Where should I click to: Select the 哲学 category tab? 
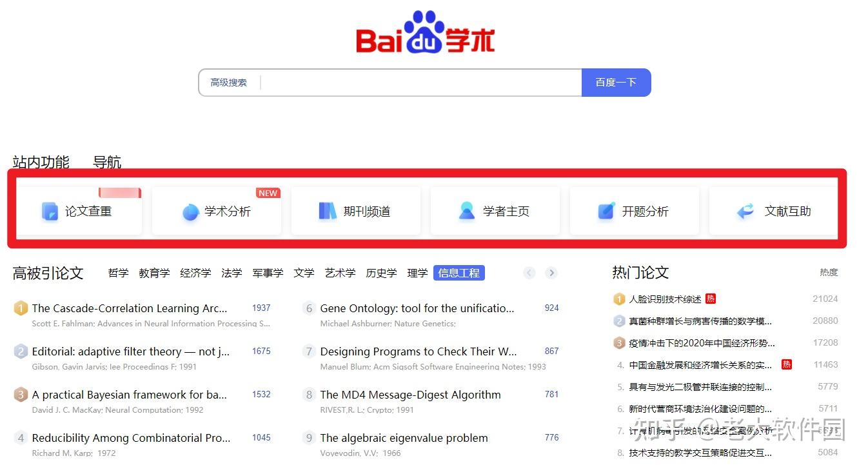[x=118, y=273]
